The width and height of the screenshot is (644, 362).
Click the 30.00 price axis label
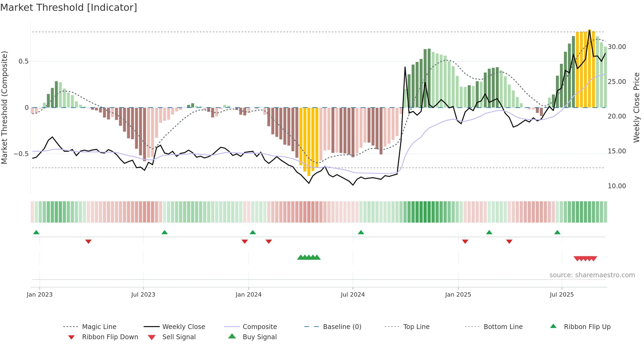tap(617, 47)
